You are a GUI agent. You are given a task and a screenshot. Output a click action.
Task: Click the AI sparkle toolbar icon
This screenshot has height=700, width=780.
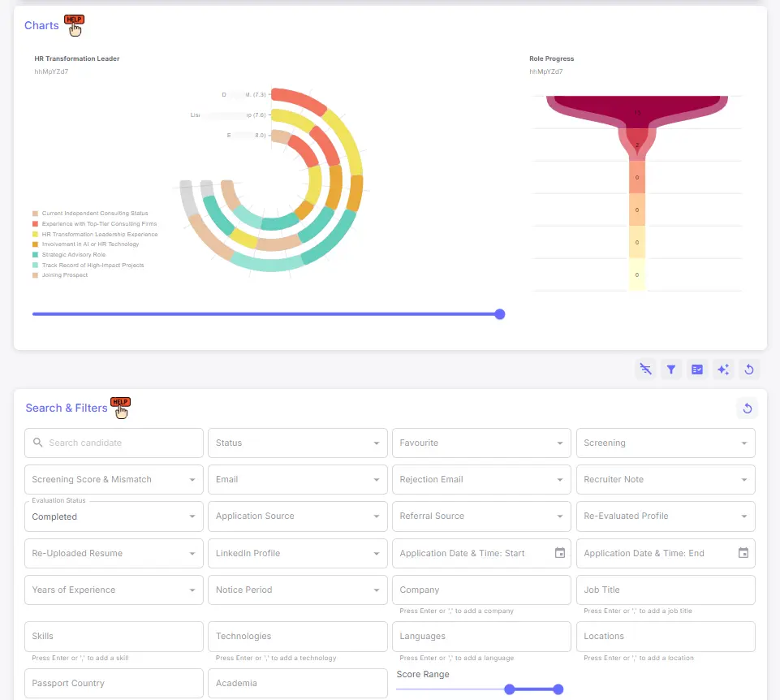point(723,369)
